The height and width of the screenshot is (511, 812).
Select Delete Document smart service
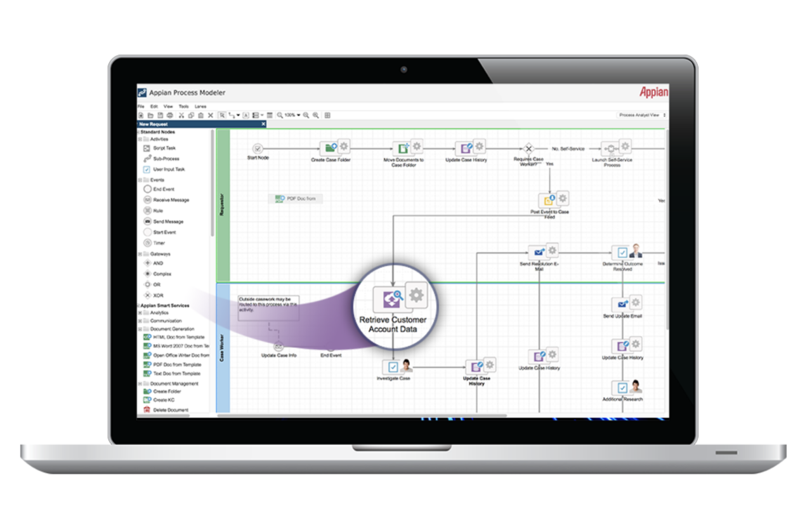(x=166, y=410)
